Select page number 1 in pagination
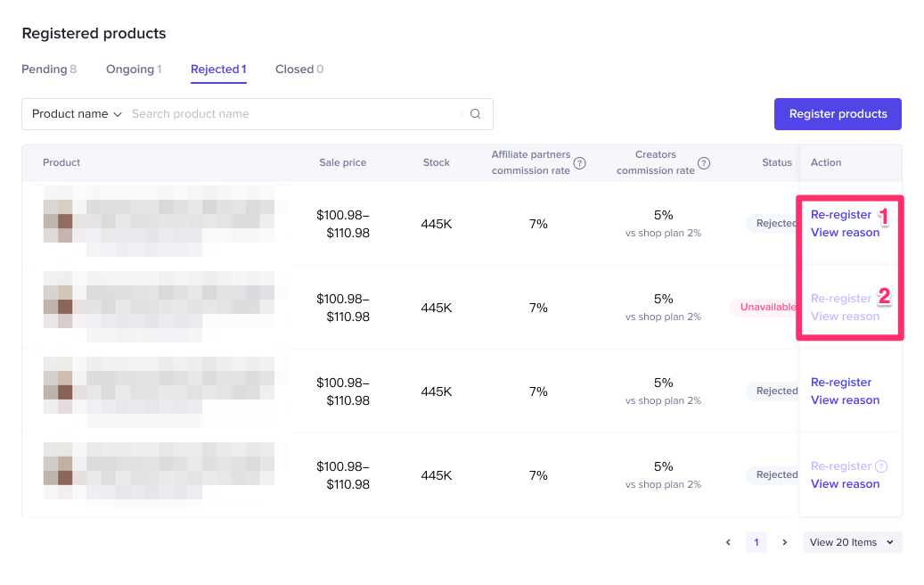This screenshot has height=585, width=924. coord(756,542)
